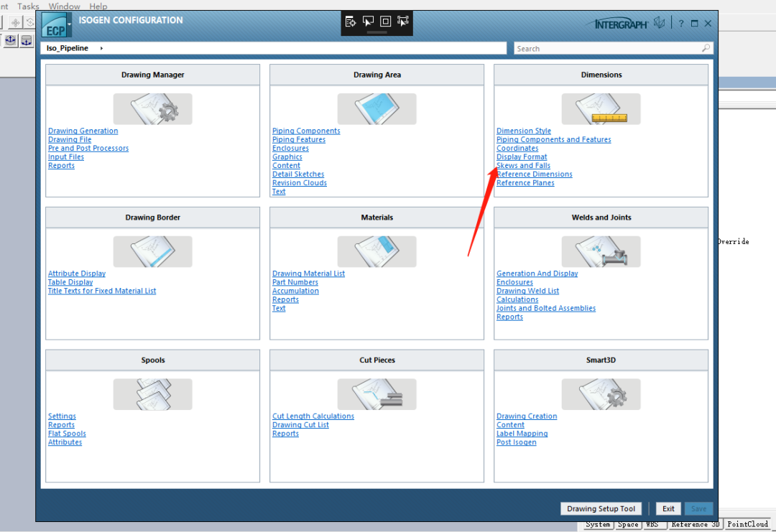
Task: Open Table Display link
Action: coord(70,282)
